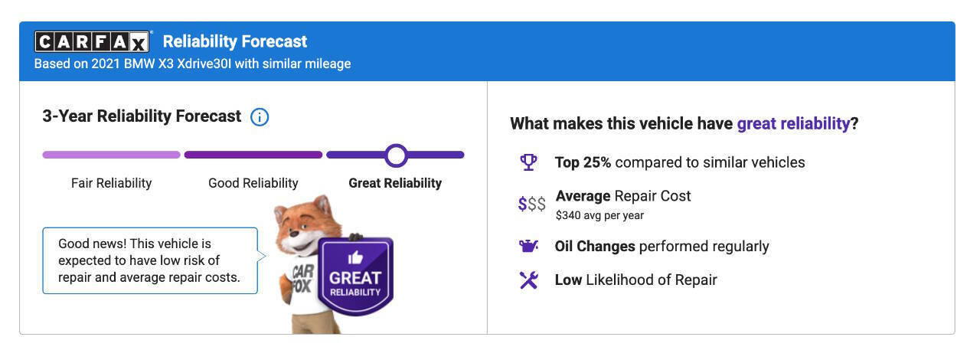Click the 'Good news!' speech bubble
Screen dimensions: 980x350
pos(149,260)
